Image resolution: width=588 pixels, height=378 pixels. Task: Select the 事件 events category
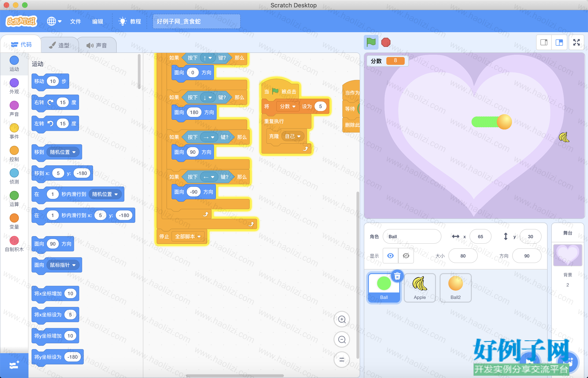[x=14, y=131]
